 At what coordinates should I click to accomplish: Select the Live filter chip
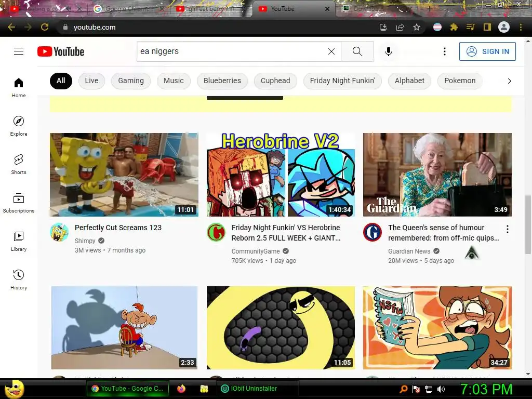coord(91,81)
